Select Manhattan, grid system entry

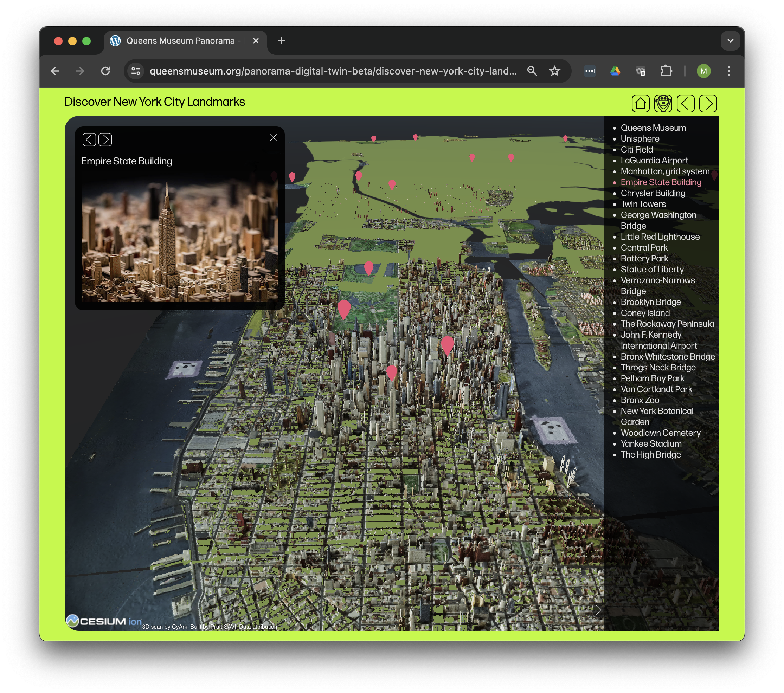pyautogui.click(x=665, y=171)
